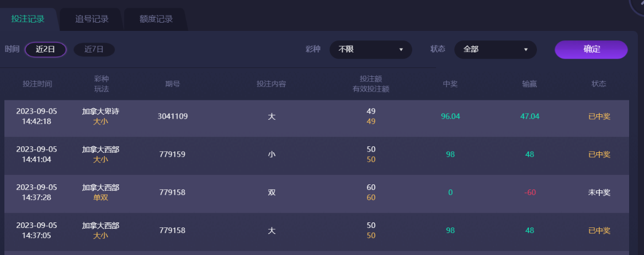Open bet record with period 3041109
Screen dimensions: 644x255
(173, 116)
